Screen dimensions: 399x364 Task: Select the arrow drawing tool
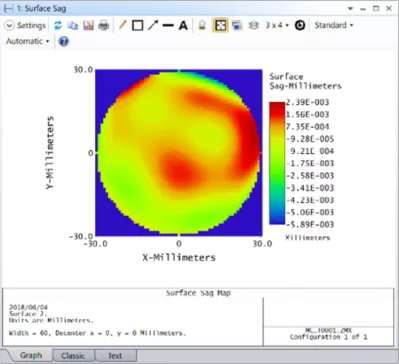153,25
